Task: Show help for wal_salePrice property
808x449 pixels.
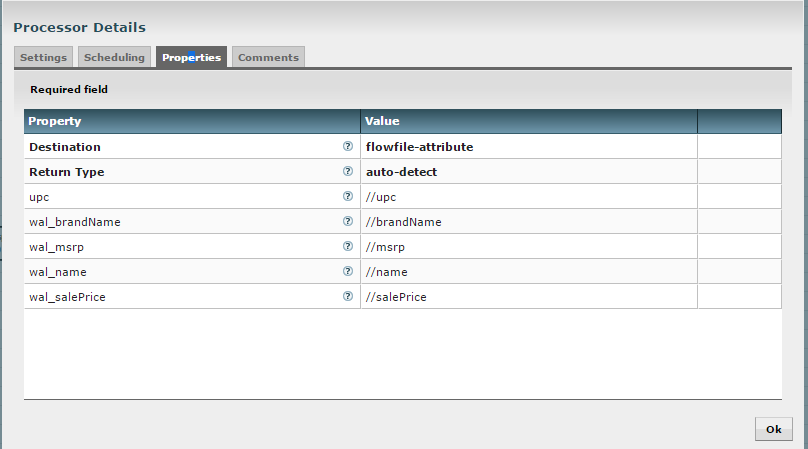Action: click(348, 296)
